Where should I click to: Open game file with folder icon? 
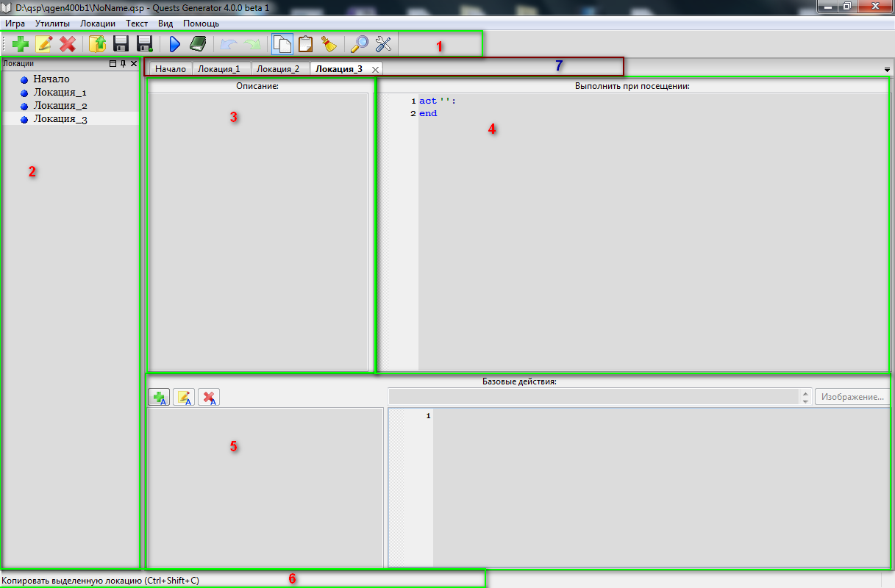[97, 44]
